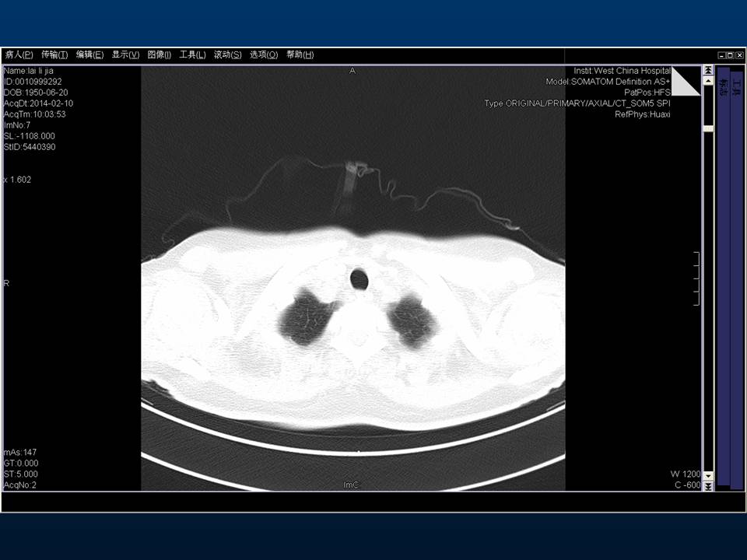
Task: Click the trachea in the CT image
Action: (359, 278)
